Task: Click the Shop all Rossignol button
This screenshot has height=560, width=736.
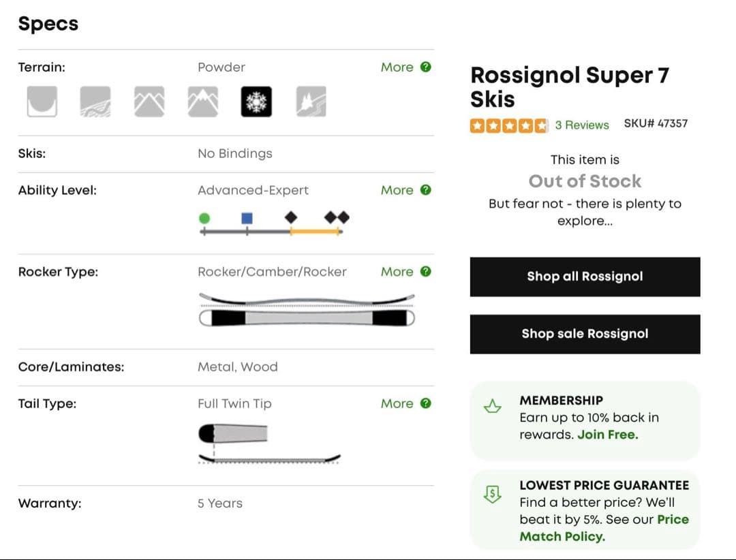Action: tap(585, 277)
